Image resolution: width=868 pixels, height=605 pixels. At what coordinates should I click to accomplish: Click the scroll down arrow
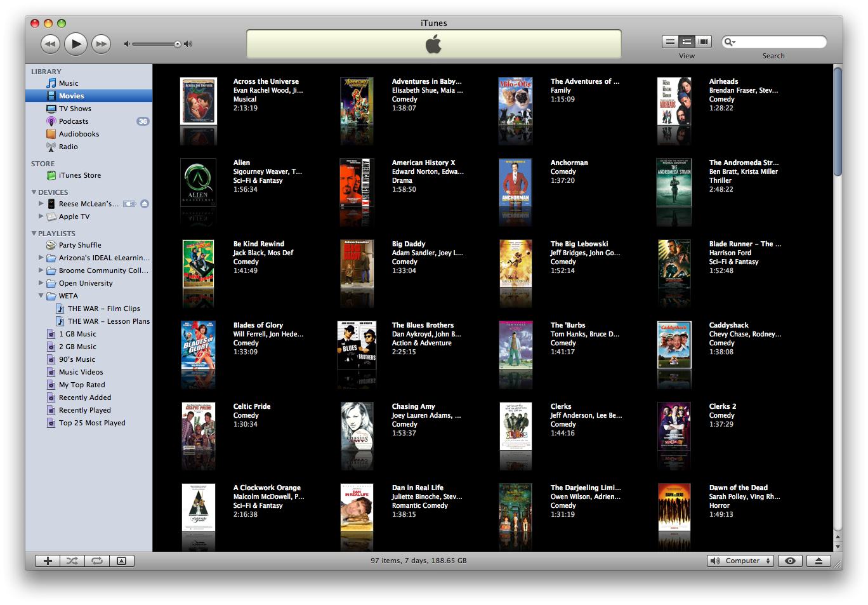[x=838, y=547]
